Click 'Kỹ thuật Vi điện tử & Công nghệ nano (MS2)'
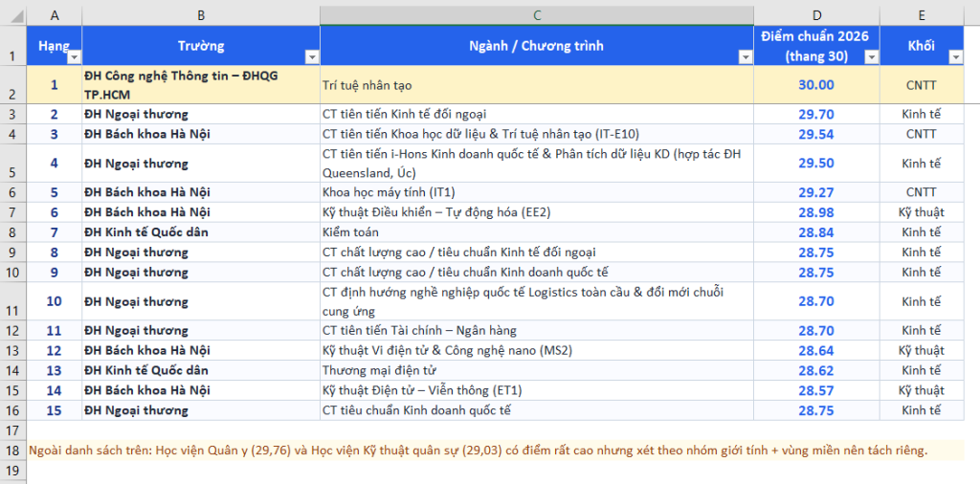The image size is (980, 484). [x=537, y=350]
